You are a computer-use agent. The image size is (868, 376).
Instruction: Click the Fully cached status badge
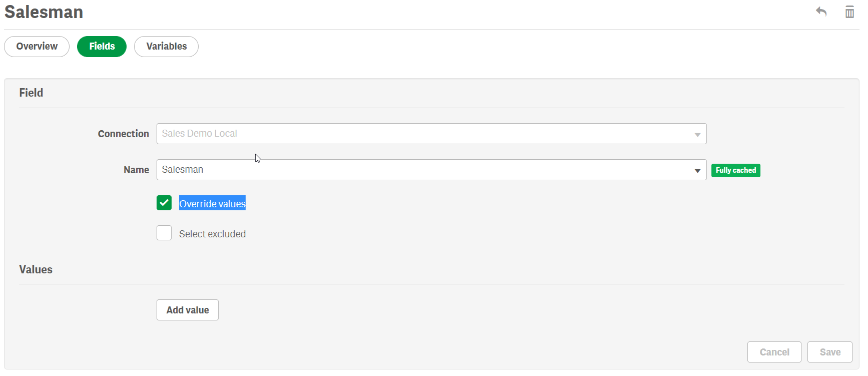735,170
